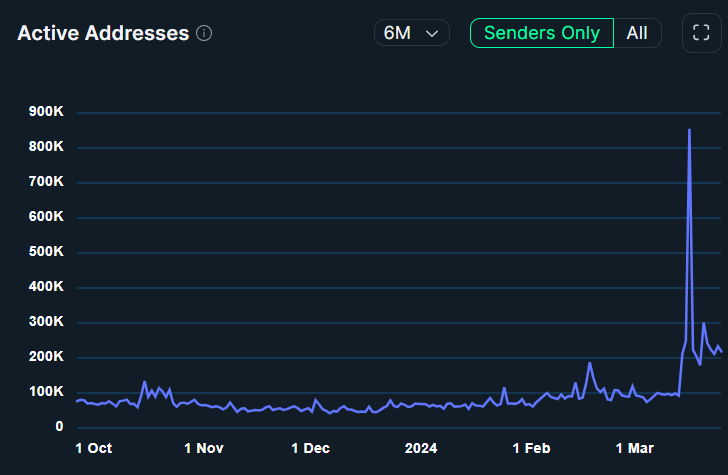Image resolution: width=728 pixels, height=475 pixels.
Task: Click the 1 Mar x-axis label
Action: (635, 449)
